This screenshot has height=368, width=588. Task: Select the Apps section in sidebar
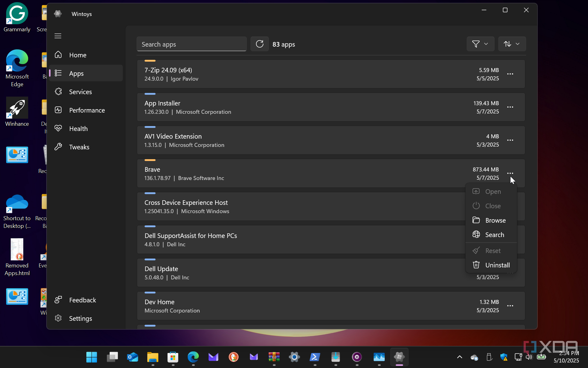click(x=86, y=73)
